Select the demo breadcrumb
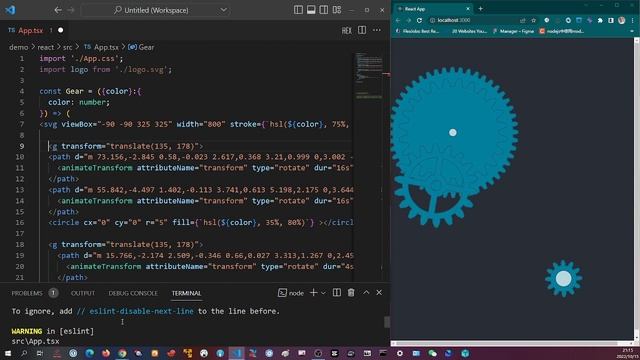The width and height of the screenshot is (640, 360). coord(19,47)
